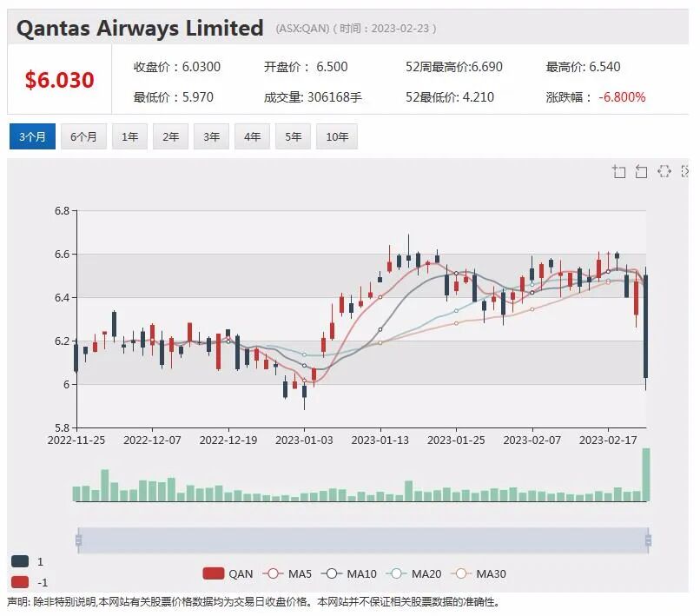Toggle the QAN candlestick series legend

(x=228, y=573)
